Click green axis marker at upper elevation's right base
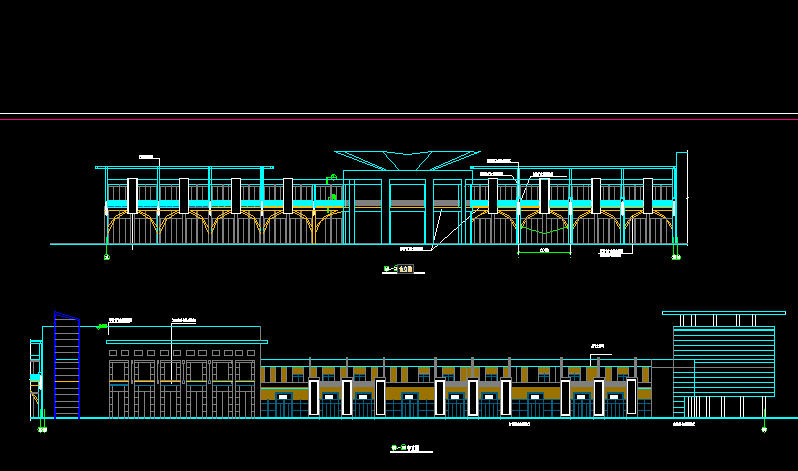This screenshot has width=798, height=471. 676,257
